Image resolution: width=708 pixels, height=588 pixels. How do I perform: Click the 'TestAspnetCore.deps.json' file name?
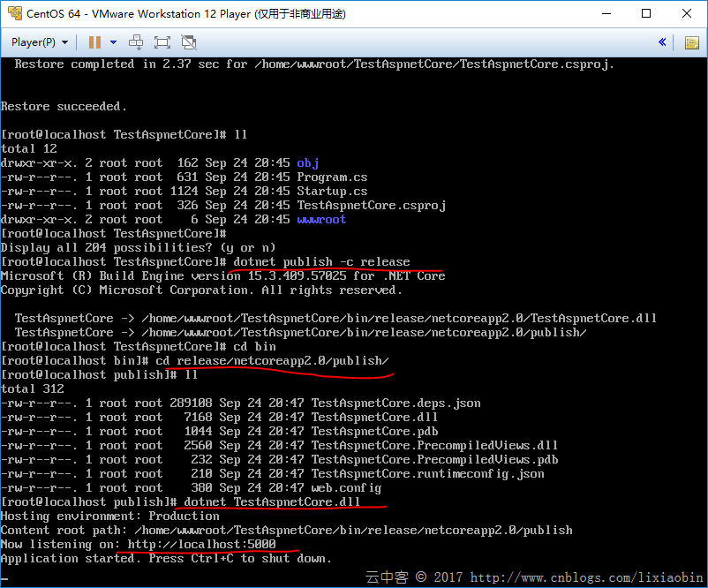(396, 403)
